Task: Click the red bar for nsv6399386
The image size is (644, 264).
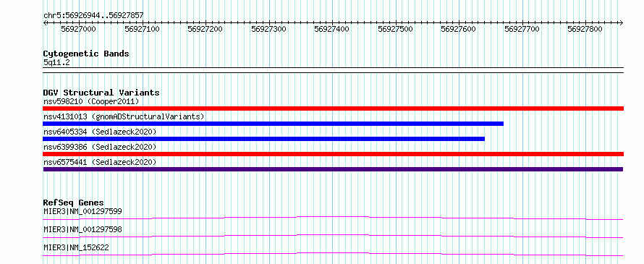Action: [334, 154]
